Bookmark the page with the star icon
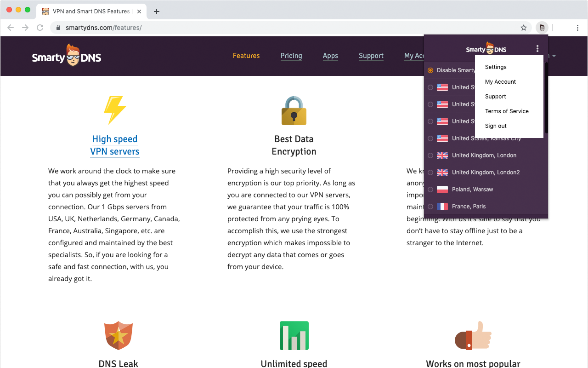 pyautogui.click(x=524, y=28)
